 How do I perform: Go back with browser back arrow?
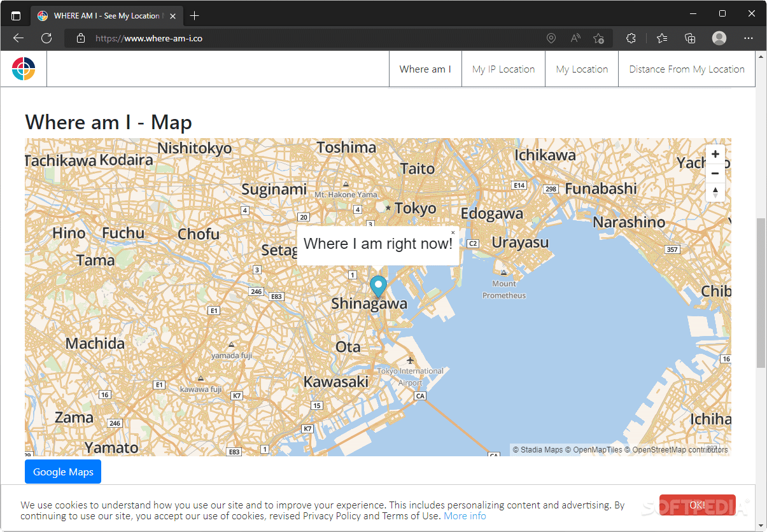(x=18, y=38)
